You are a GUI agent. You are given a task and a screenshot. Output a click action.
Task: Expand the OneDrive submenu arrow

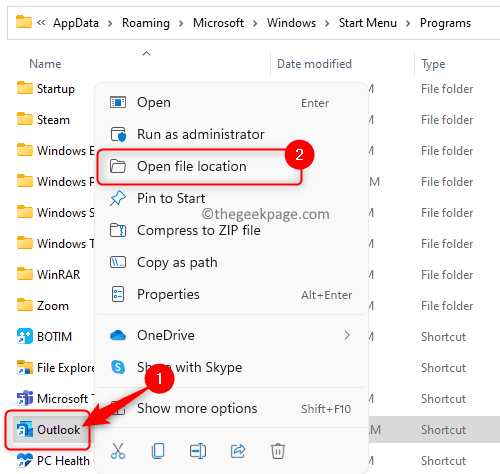click(x=347, y=335)
